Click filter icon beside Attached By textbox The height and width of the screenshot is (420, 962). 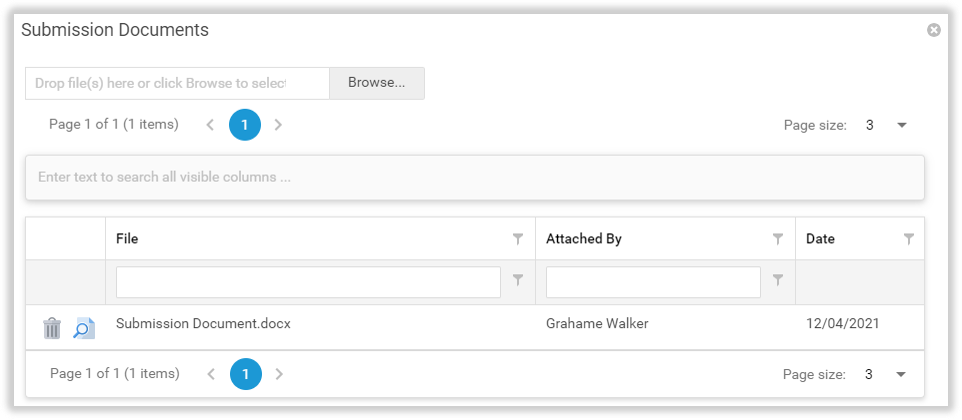point(778,281)
